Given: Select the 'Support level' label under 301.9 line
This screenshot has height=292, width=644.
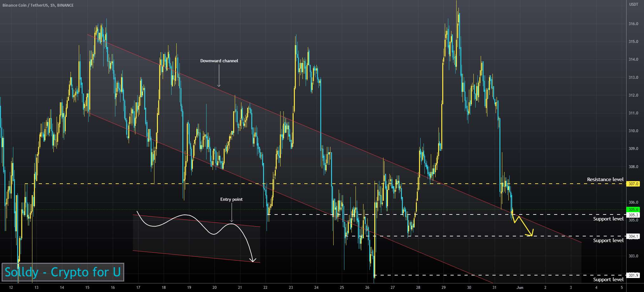Looking at the screenshot, I should pos(608,280).
